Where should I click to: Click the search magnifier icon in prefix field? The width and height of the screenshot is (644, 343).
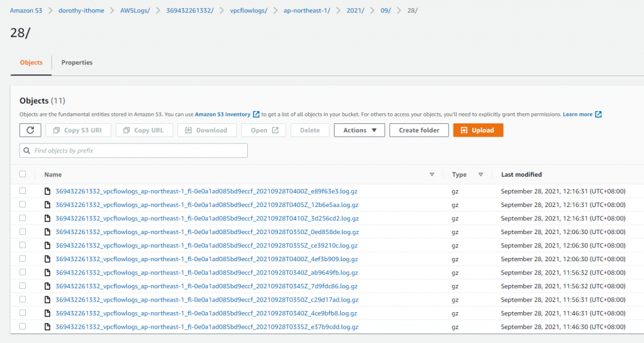tap(26, 151)
